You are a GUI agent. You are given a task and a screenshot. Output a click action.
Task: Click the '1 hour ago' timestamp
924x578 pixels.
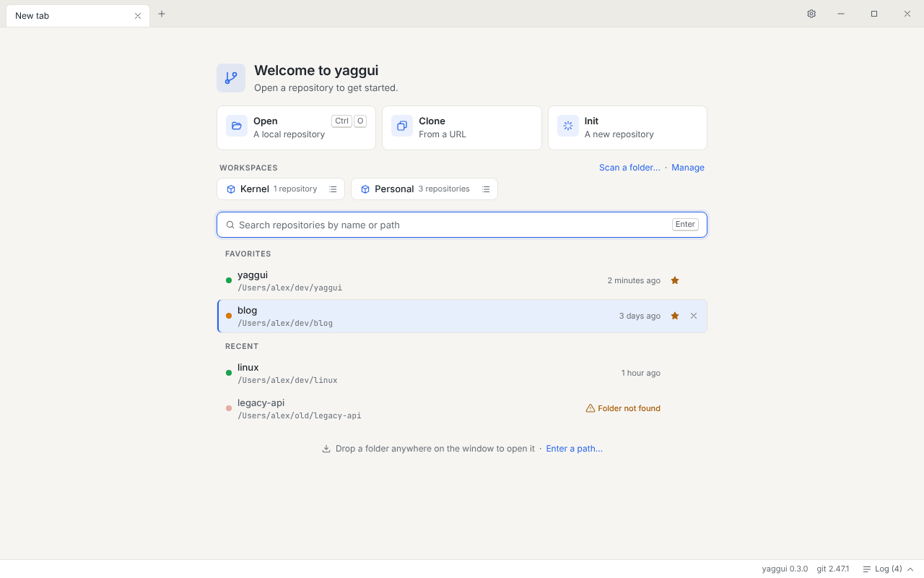tap(641, 373)
